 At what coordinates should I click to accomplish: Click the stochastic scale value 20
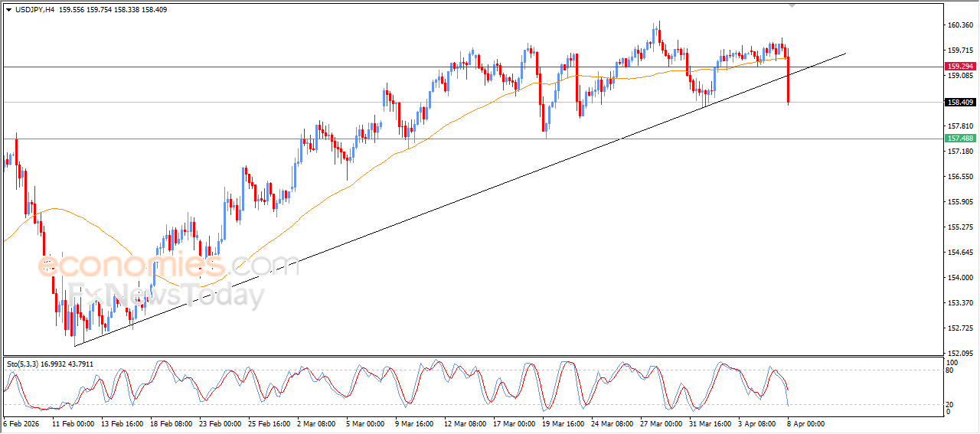[x=951, y=404]
